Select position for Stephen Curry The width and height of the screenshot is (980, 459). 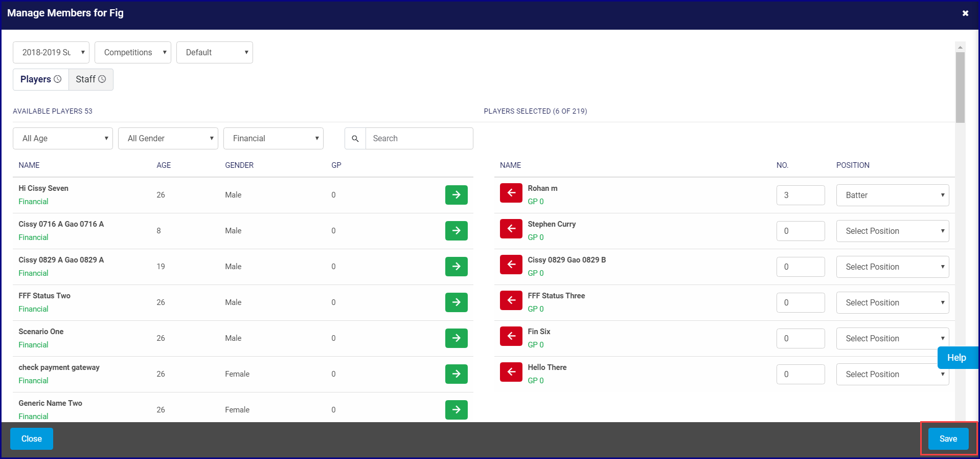[x=893, y=231]
